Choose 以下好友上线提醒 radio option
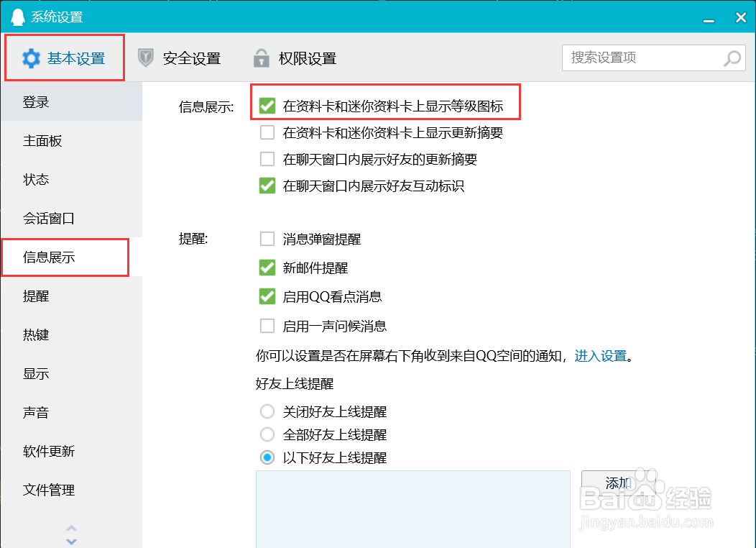 click(267, 457)
